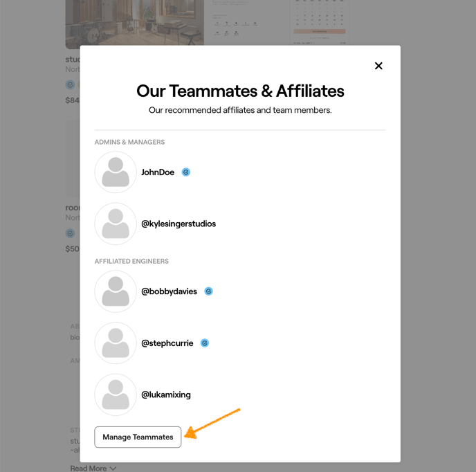Click the verified badge beside @bobbydavies
The width and height of the screenshot is (476, 472).
click(208, 291)
